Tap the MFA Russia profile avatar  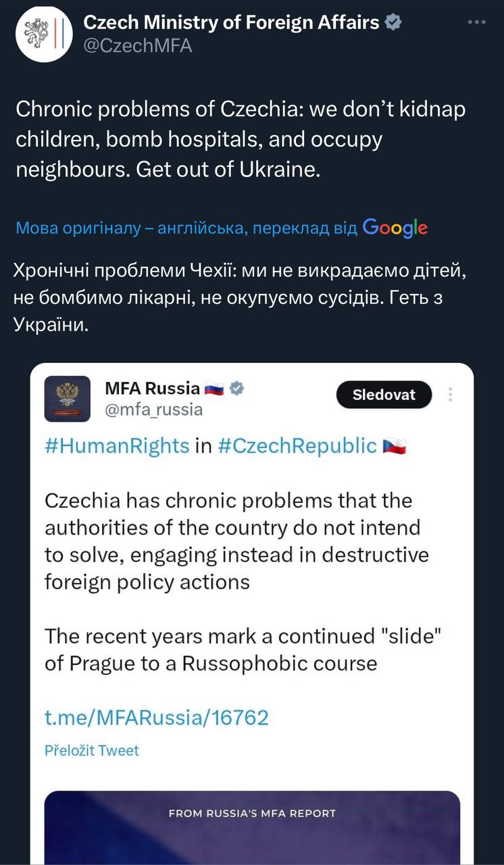pyautogui.click(x=67, y=399)
